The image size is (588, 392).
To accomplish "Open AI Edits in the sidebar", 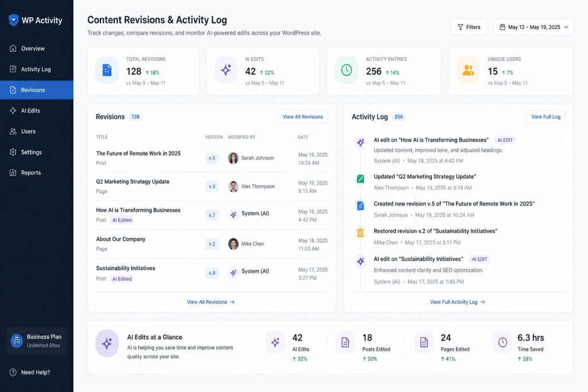I will pyautogui.click(x=37, y=111).
